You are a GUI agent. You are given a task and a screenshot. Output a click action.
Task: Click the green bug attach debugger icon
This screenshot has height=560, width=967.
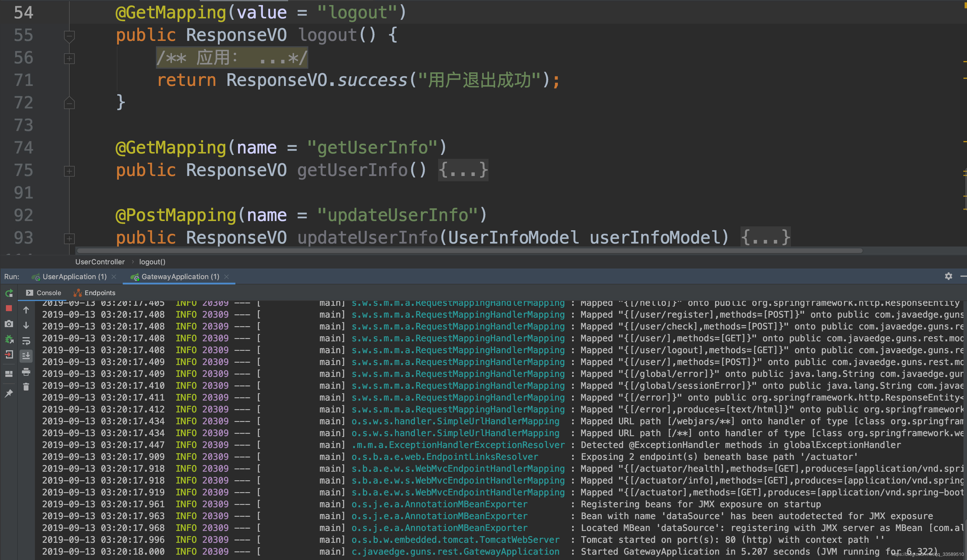pos(9,340)
